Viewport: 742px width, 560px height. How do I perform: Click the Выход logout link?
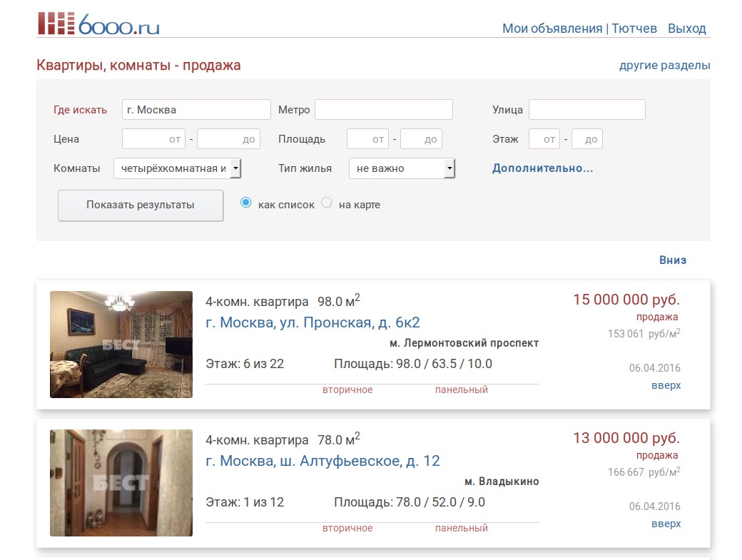[686, 29]
